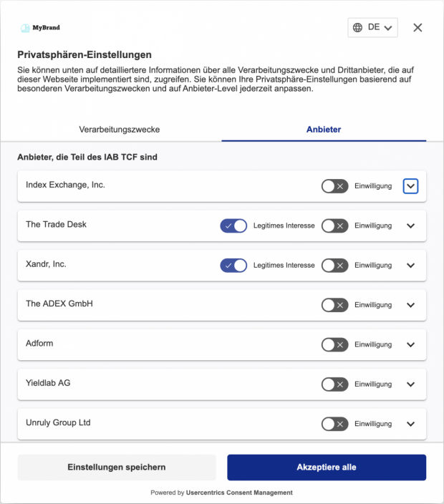The image size is (444, 504).
Task: Switch to the Verarbeitungszwecke tab
Action: [119, 130]
